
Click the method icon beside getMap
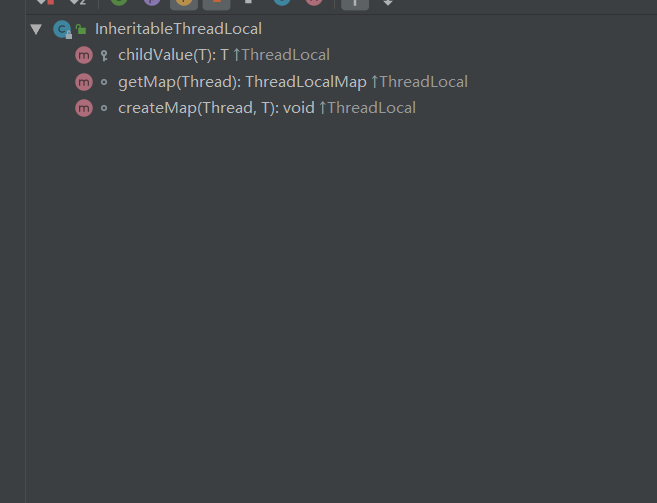tap(84, 82)
